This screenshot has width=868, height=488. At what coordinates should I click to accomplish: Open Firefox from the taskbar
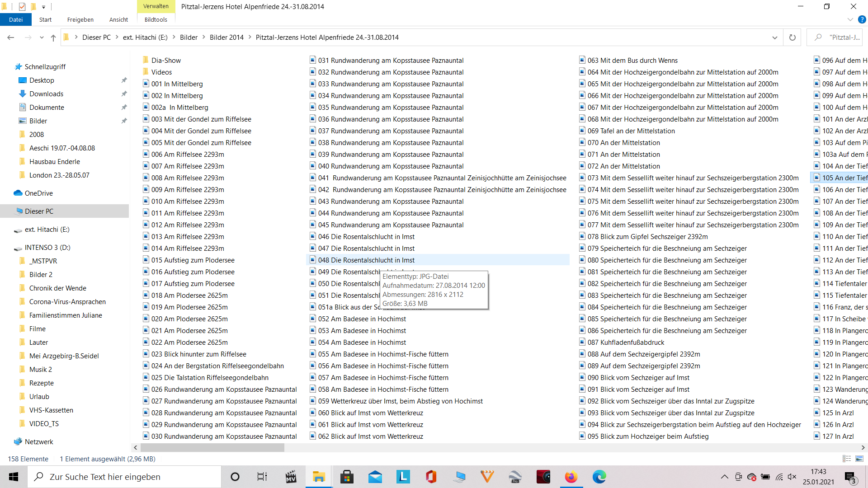click(x=571, y=477)
